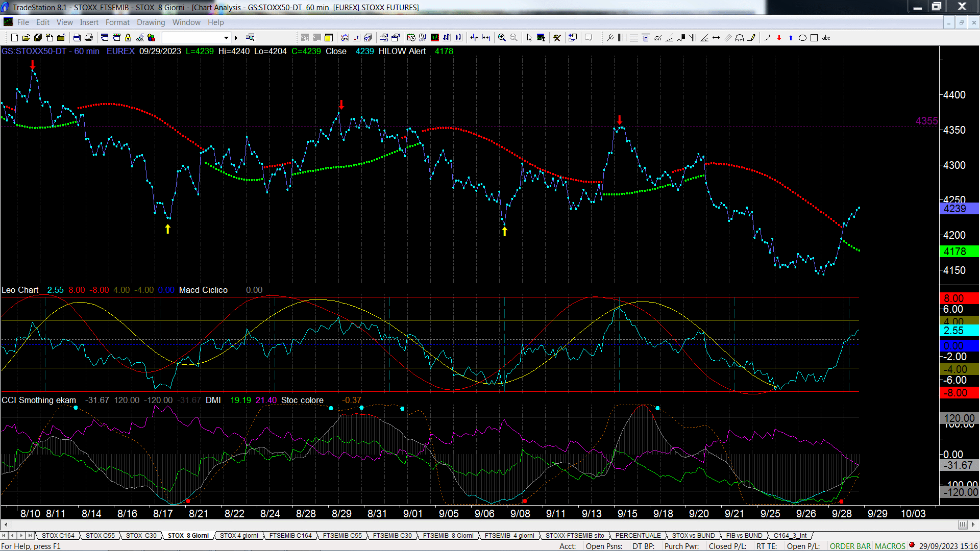This screenshot has height=551, width=980.
Task: Switch to the FTSEMIB C164 tab
Action: tap(290, 536)
